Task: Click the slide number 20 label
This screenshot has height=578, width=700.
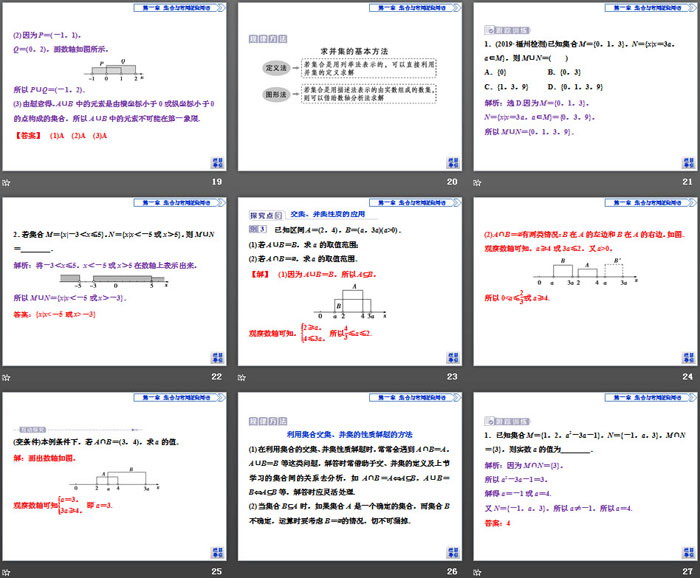Action: pos(451,182)
